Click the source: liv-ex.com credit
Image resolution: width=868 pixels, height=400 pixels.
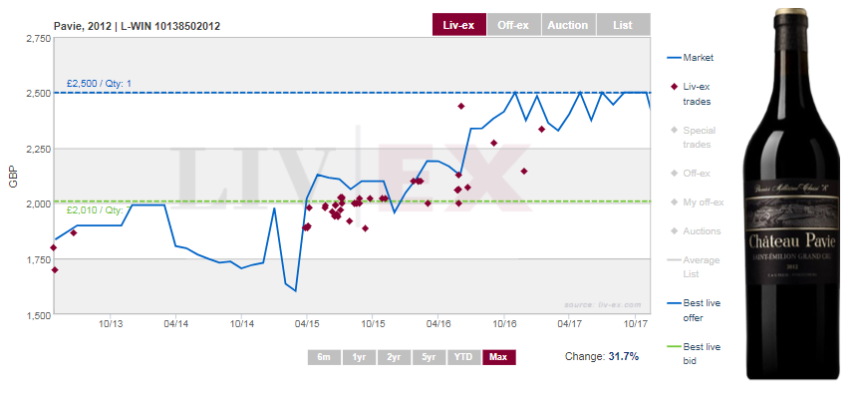pyautogui.click(x=603, y=304)
